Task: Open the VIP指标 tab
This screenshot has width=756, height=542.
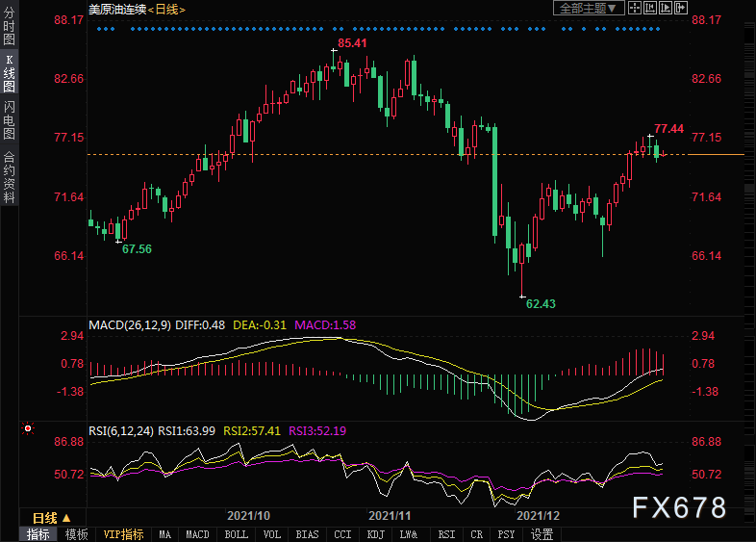Action: click(123, 534)
